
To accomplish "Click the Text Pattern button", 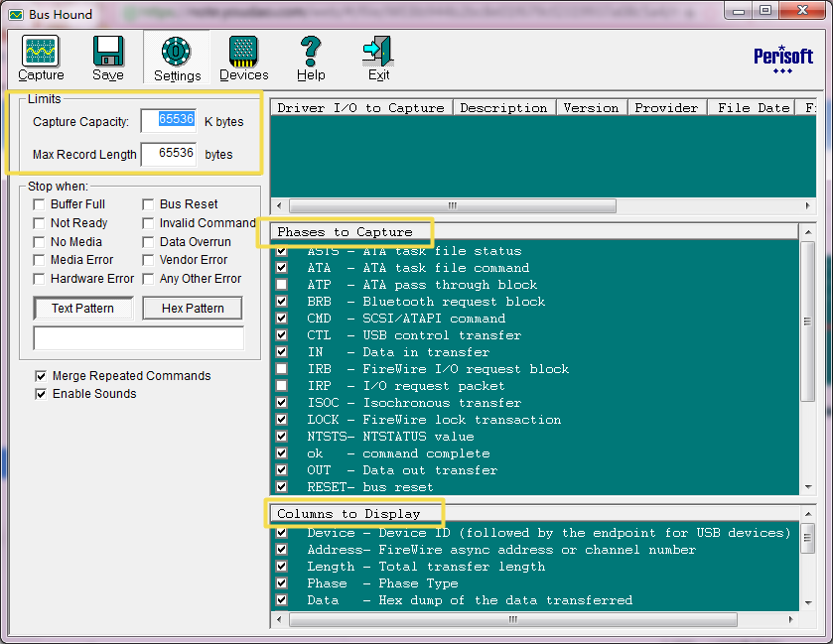I will (83, 309).
